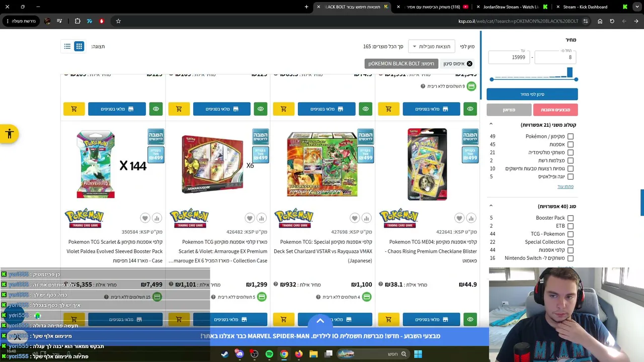
Task: Select the KSP search results tab
Action: [x=353, y=7]
